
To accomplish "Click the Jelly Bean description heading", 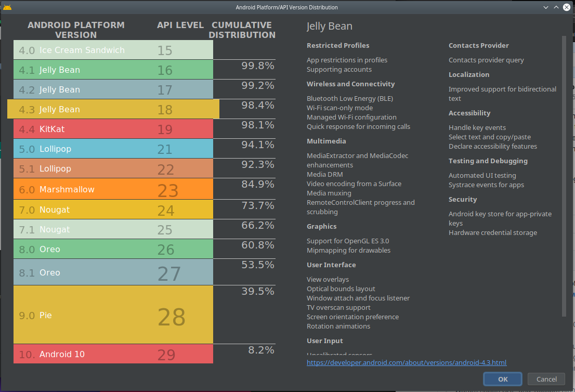I will (x=329, y=26).
